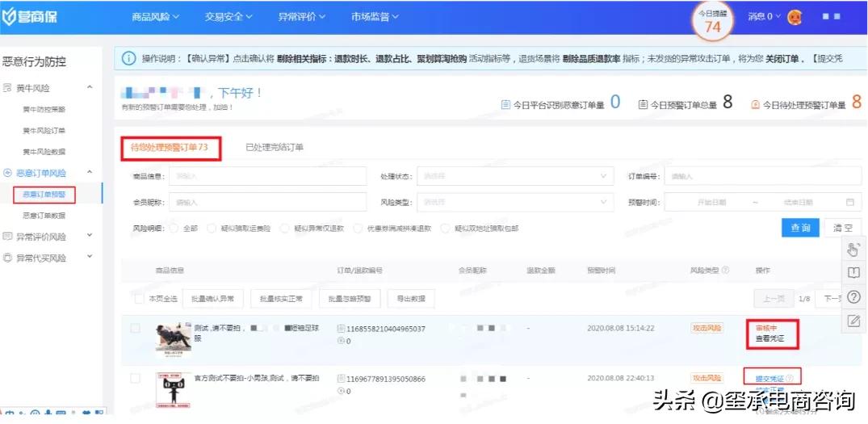Click the 异常评价风险 sidebar section icon
This screenshot has width=868, height=424.
click(7, 237)
